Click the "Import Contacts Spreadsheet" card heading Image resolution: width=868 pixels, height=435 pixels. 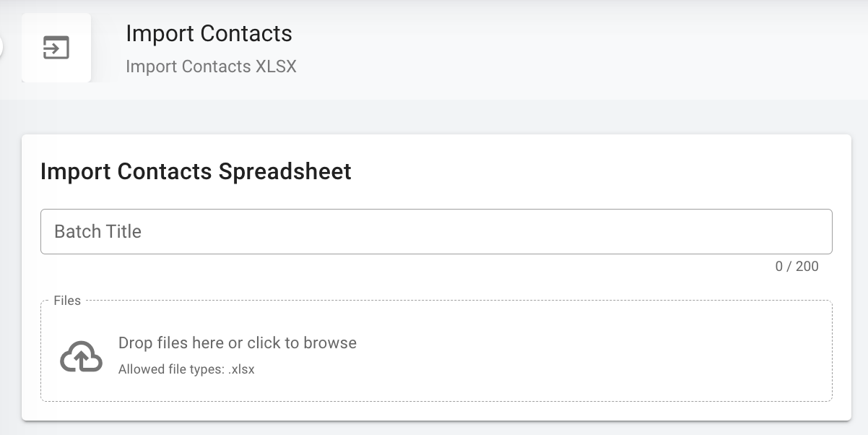196,171
